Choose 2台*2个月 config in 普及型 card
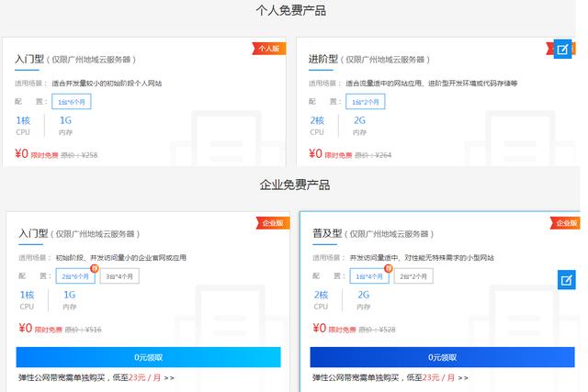The width and height of the screenshot is (588, 392). click(413, 275)
